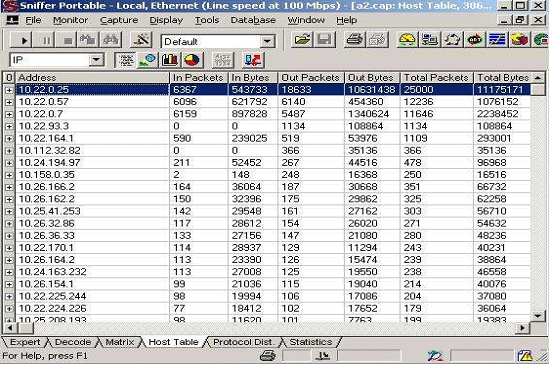The width and height of the screenshot is (549, 365).
Task: Open the host table toolbar icon
Action: [430, 40]
